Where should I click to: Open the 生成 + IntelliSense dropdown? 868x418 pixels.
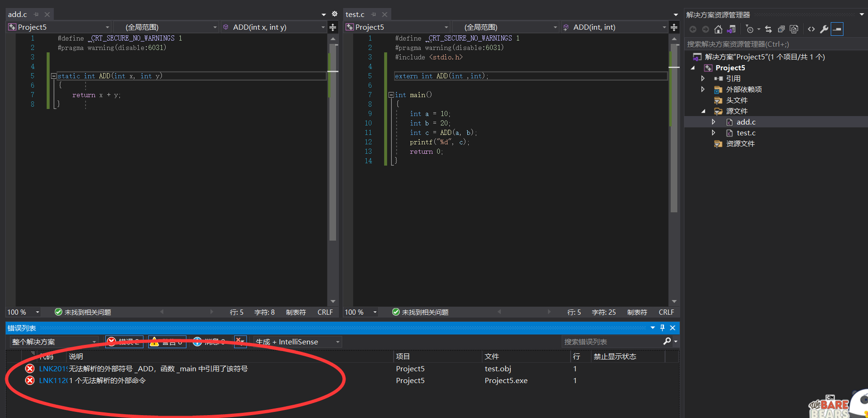297,342
